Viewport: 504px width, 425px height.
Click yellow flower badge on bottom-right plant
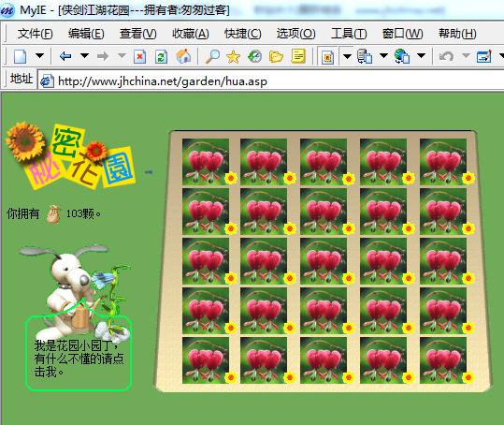point(468,377)
